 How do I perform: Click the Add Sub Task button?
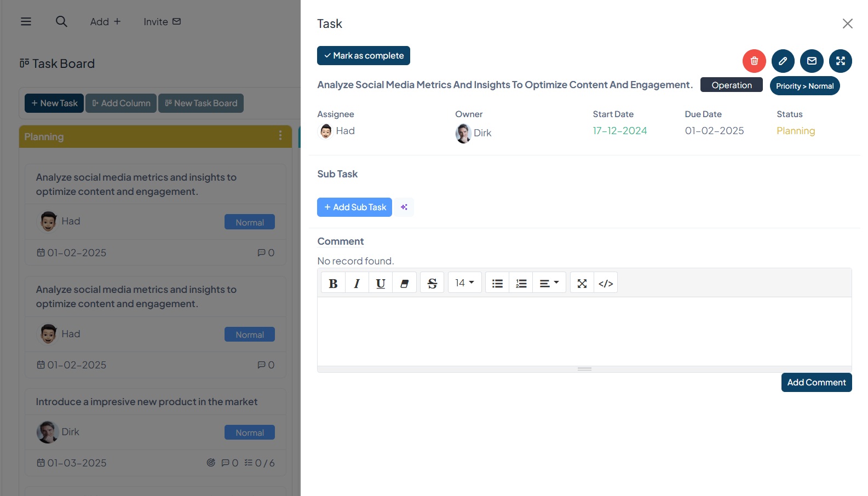point(354,207)
